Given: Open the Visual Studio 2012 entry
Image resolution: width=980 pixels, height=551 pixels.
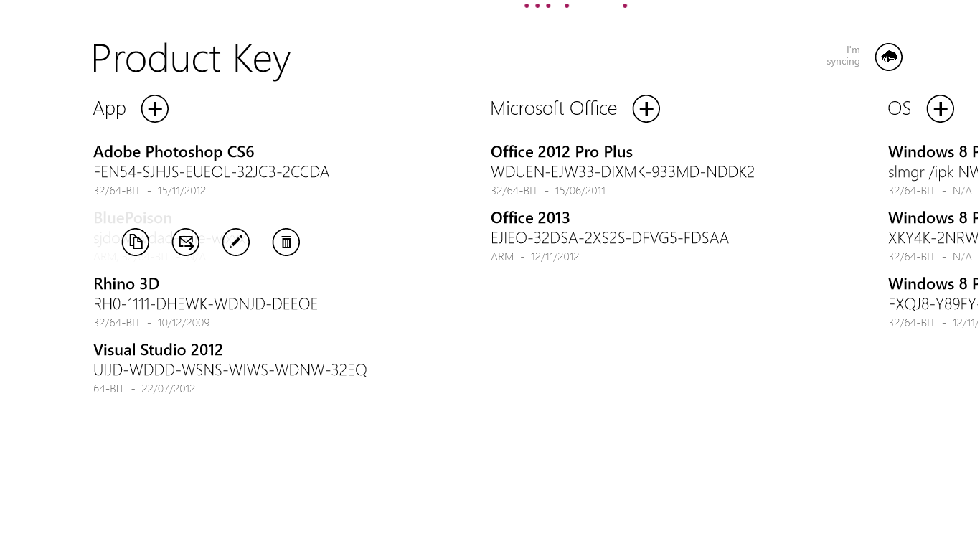Looking at the screenshot, I should [158, 350].
